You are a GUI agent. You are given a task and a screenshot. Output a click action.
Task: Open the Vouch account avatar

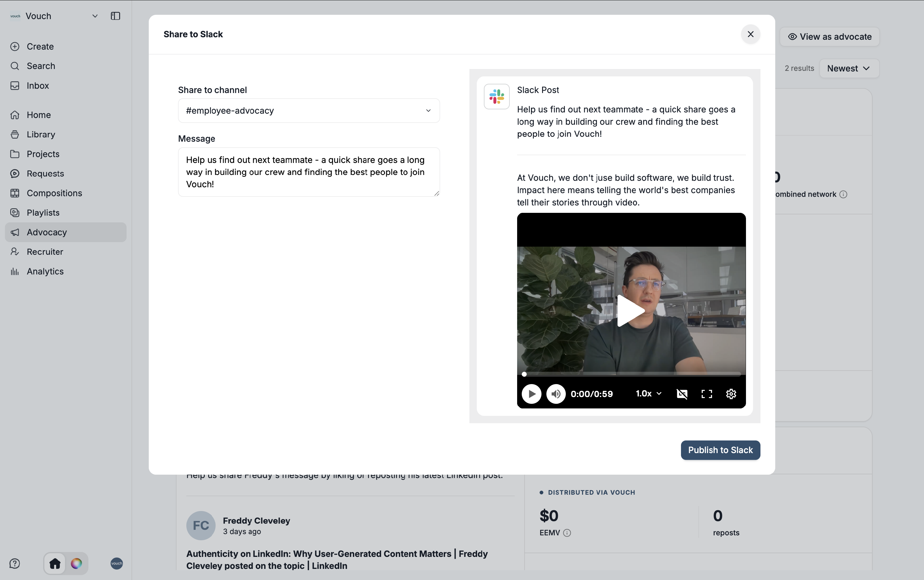(117, 563)
